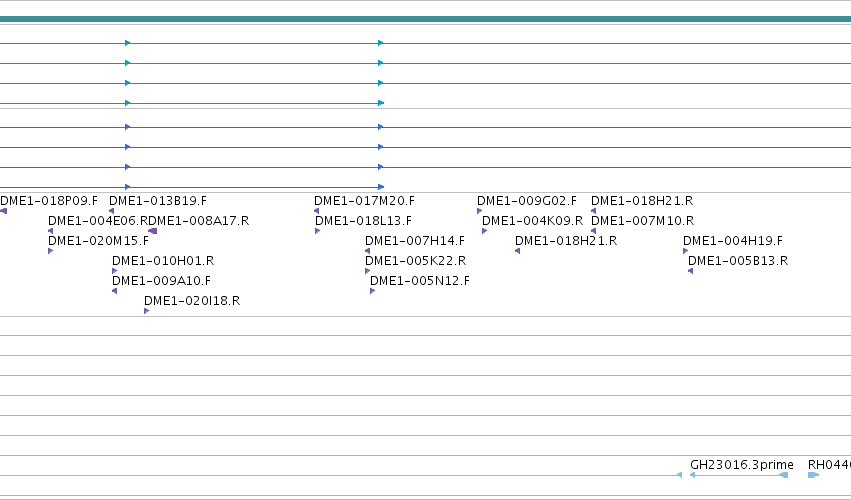
Task: Click the DME1-004E06.R feature label
Action: (x=98, y=221)
